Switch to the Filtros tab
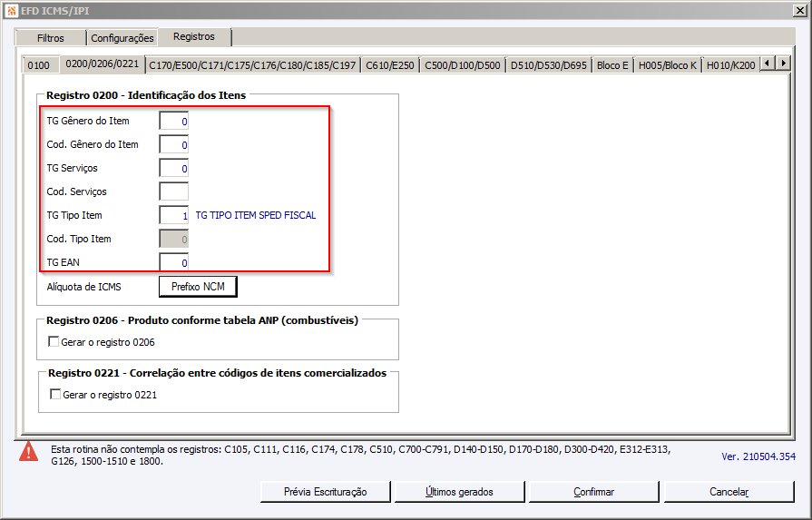This screenshot has height=520, width=812. 50,38
